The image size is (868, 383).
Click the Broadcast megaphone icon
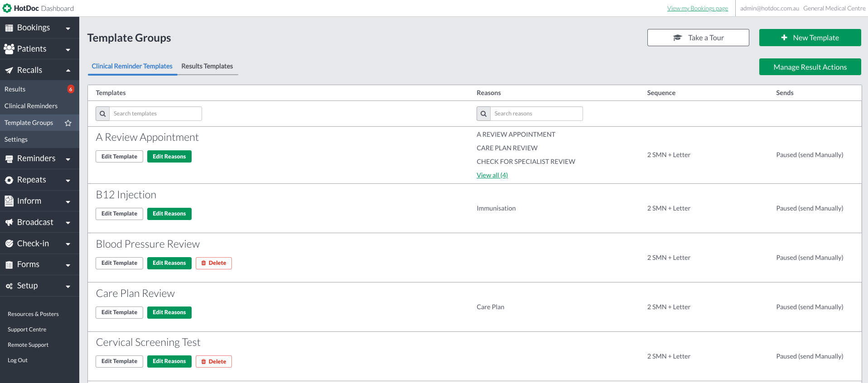(9, 222)
